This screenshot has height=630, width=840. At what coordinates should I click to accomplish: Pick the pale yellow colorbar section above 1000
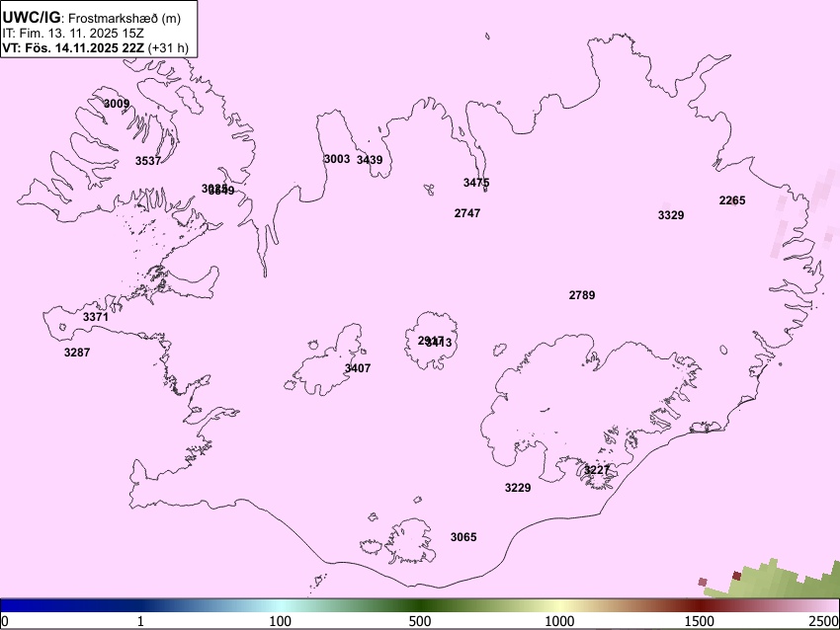(559, 606)
